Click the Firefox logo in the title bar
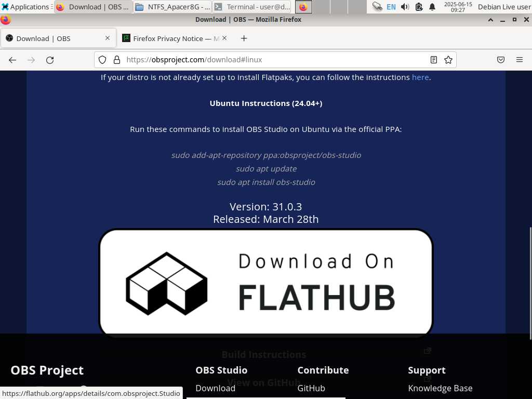Screen dimensions: 532x399 5,20
